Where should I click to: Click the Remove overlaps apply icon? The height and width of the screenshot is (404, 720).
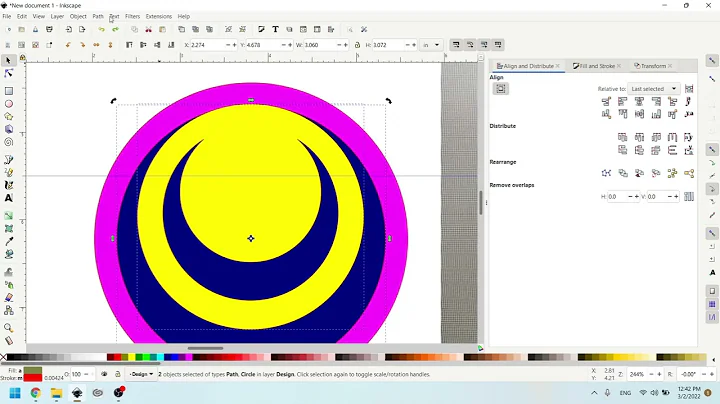click(689, 196)
